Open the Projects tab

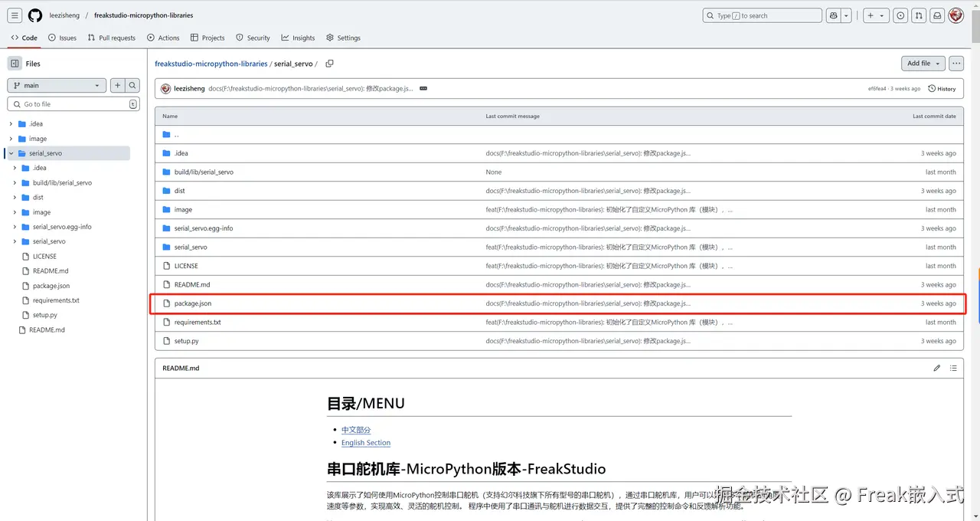(x=207, y=38)
